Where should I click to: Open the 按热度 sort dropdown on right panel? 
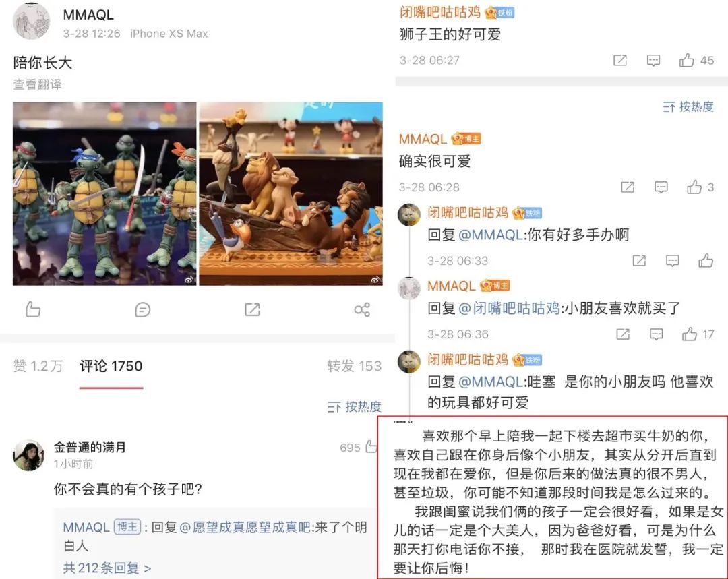point(688,106)
